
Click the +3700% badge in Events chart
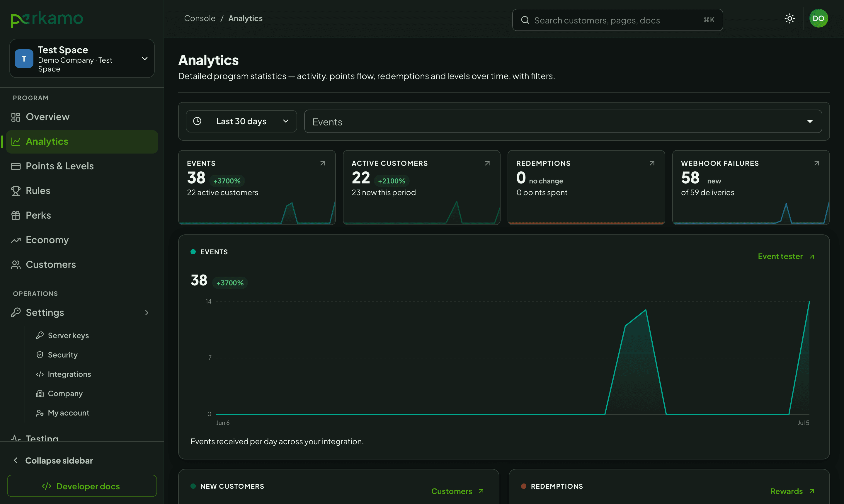(x=230, y=283)
